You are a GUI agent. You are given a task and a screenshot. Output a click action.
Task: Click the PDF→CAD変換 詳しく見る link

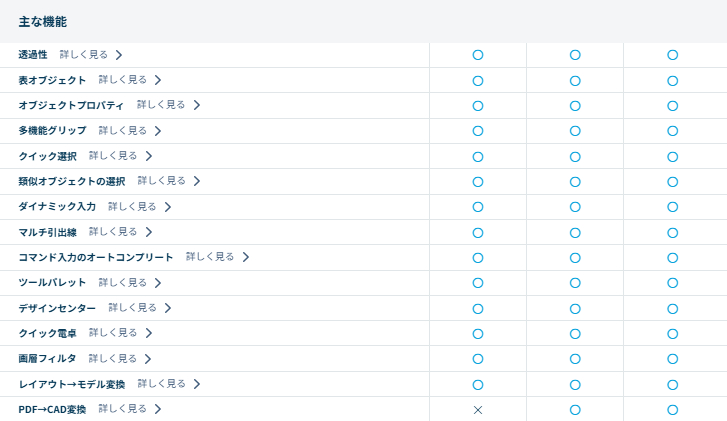tap(122, 409)
